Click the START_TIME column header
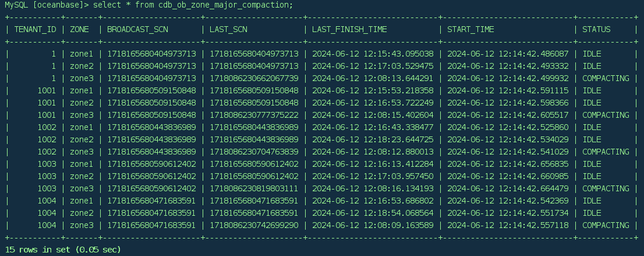 [470, 29]
